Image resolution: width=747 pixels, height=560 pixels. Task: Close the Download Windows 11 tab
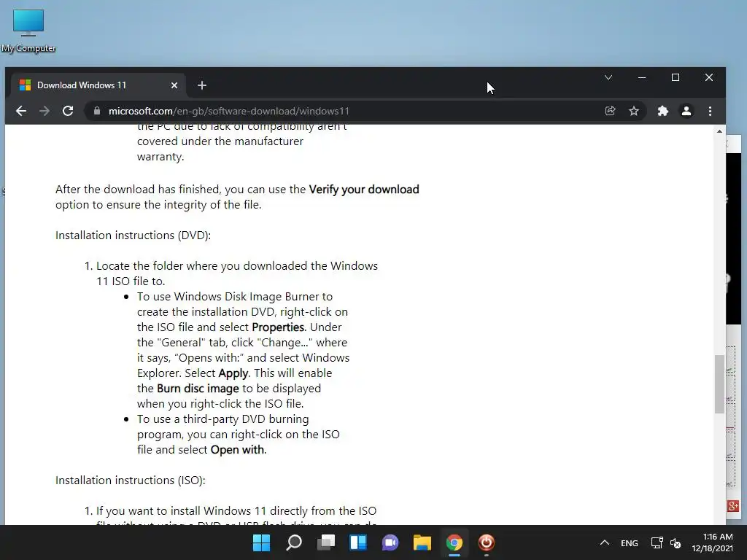tap(174, 85)
